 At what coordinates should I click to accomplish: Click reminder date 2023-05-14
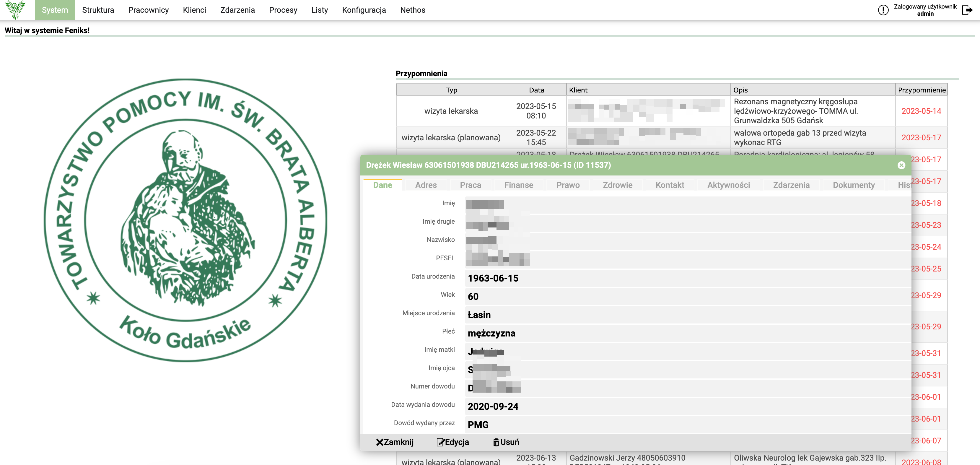tap(921, 111)
